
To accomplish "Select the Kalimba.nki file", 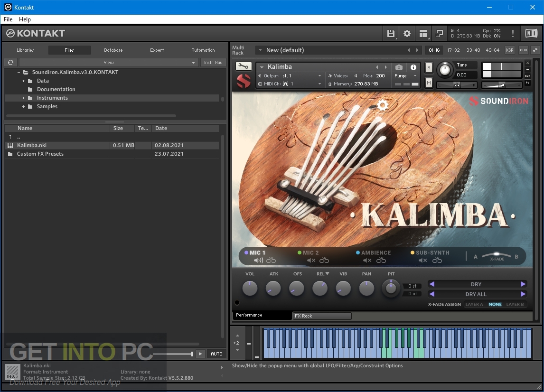I will pos(112,145).
